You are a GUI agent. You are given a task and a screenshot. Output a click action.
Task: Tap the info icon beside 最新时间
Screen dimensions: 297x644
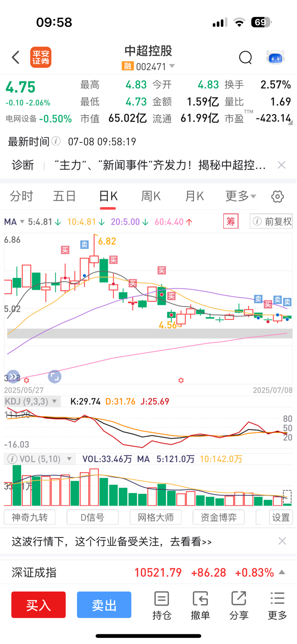(56, 141)
